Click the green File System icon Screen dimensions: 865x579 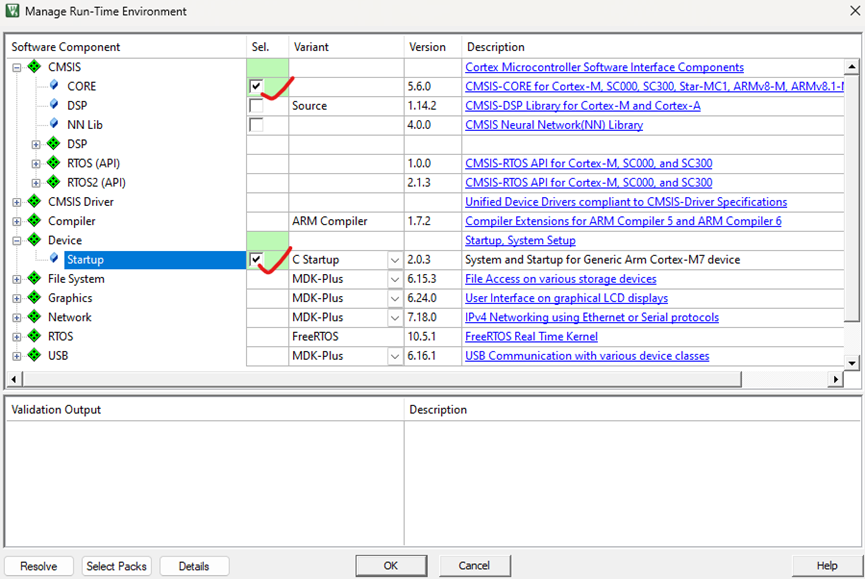tap(34, 279)
